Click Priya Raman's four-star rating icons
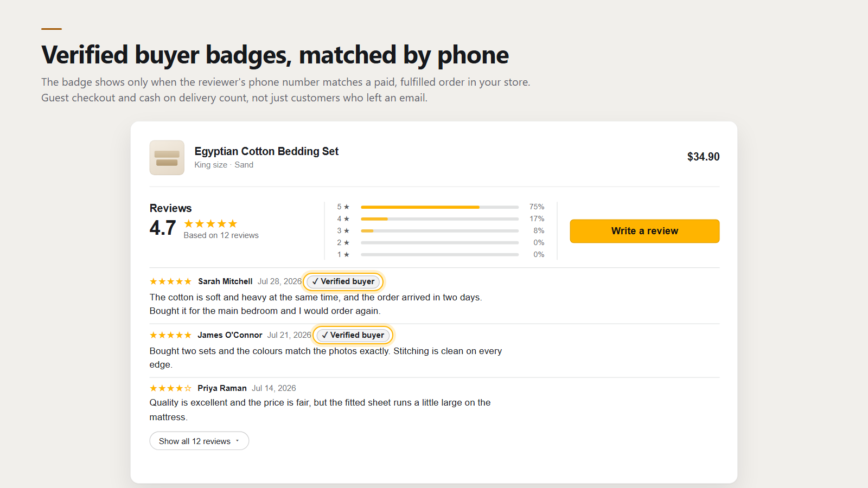The width and height of the screenshot is (868, 488). coord(170,388)
